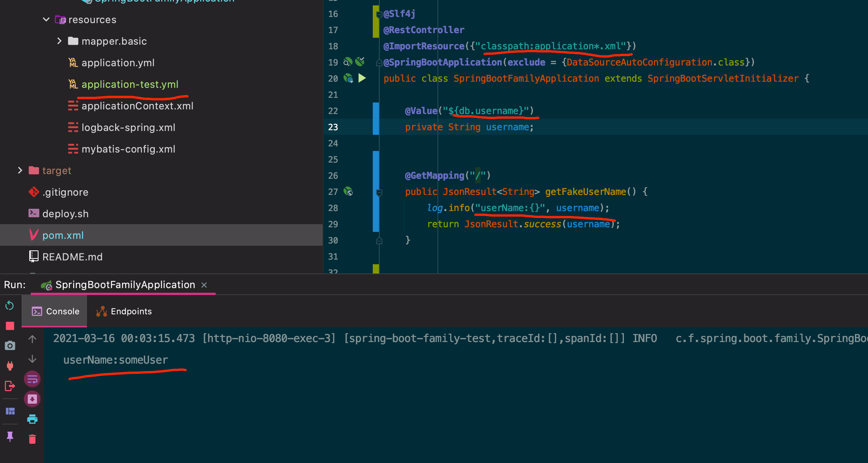
Task: Print the console contents
Action: coord(32,419)
